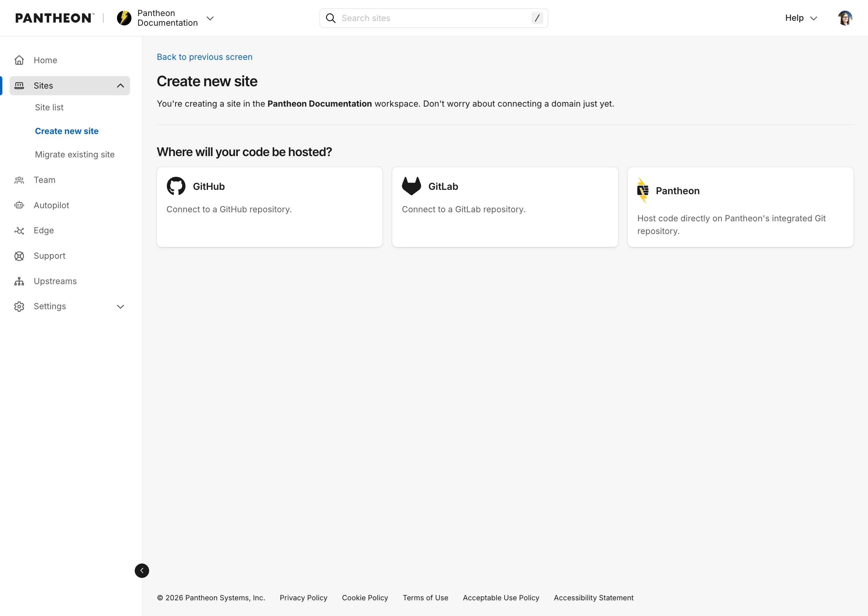The height and width of the screenshot is (616, 868).
Task: Open Migrate existing site submenu item
Action: pos(75,154)
